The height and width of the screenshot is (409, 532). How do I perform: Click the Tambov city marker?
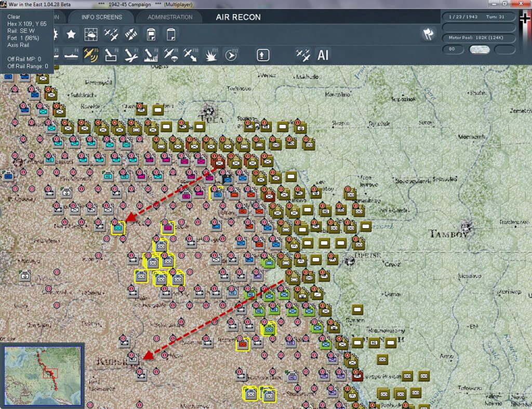(x=467, y=227)
